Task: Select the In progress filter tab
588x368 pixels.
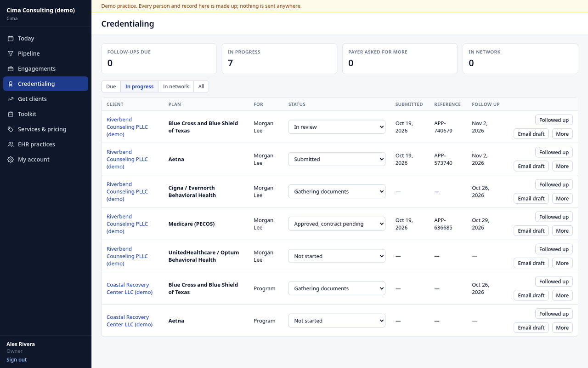Action: coord(139,86)
